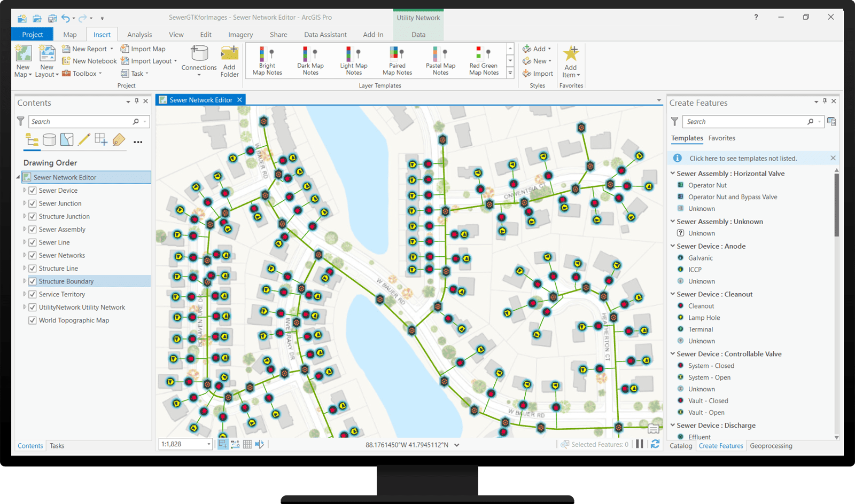Viewport: 855px width, 504px height.
Task: Open the Toolbox menu
Action: pyautogui.click(x=82, y=73)
